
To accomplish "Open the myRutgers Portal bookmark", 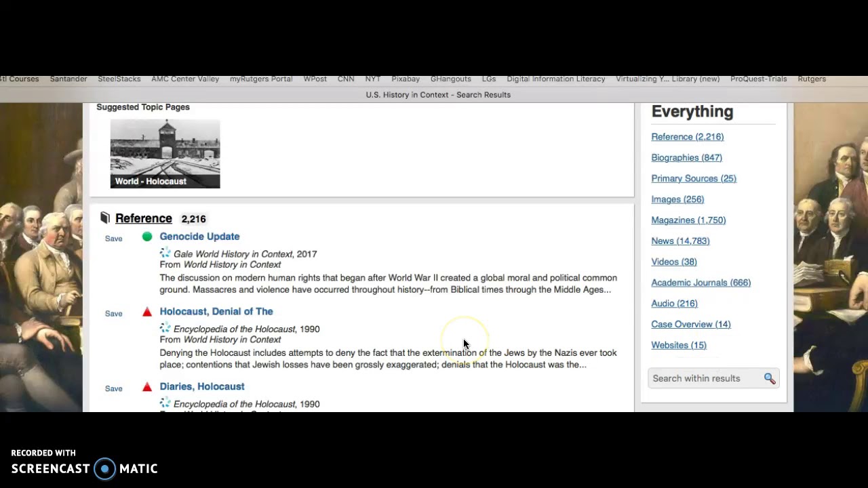I will [261, 79].
